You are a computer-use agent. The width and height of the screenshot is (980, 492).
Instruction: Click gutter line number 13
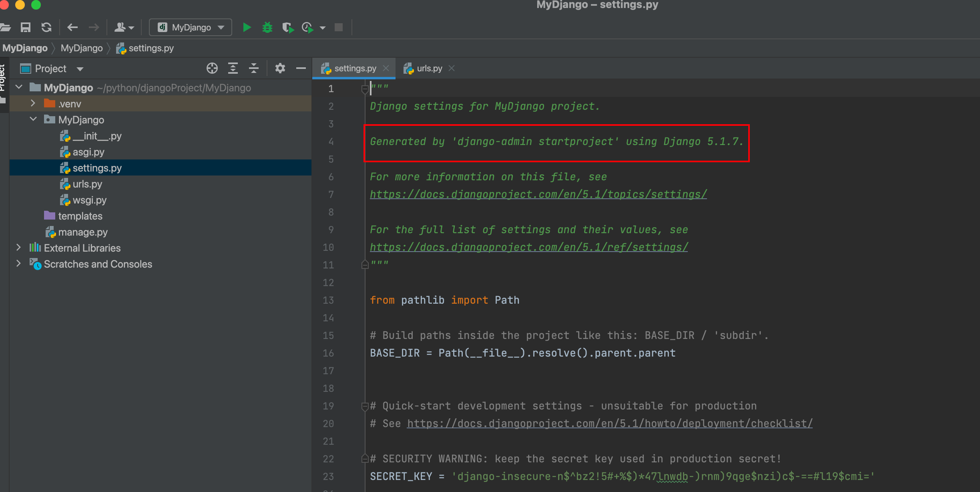click(x=328, y=300)
